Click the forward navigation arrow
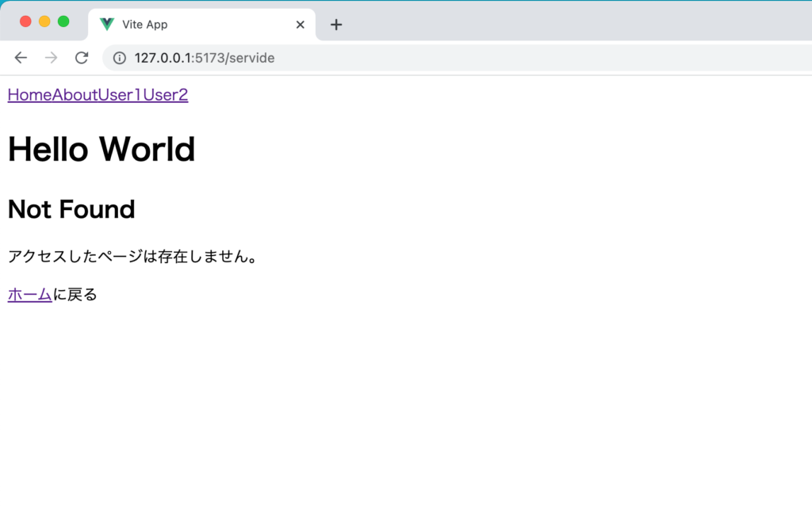Viewport: 812px width, 515px height. click(x=50, y=57)
